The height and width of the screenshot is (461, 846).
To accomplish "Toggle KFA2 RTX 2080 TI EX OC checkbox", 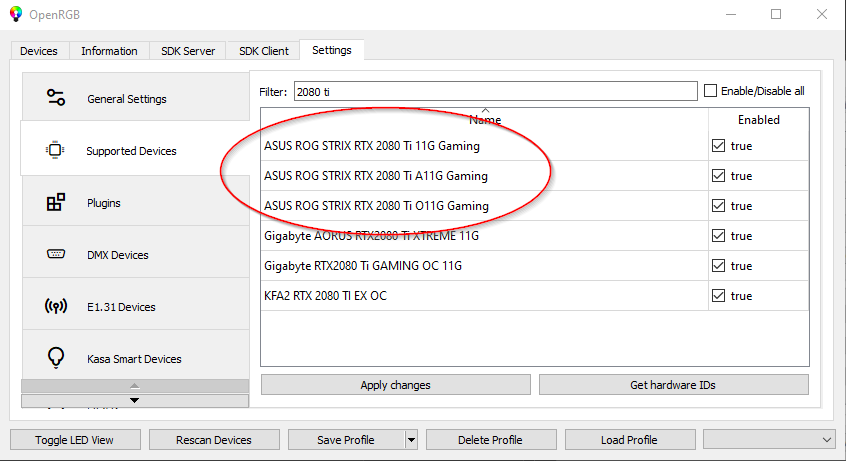I will (x=718, y=296).
